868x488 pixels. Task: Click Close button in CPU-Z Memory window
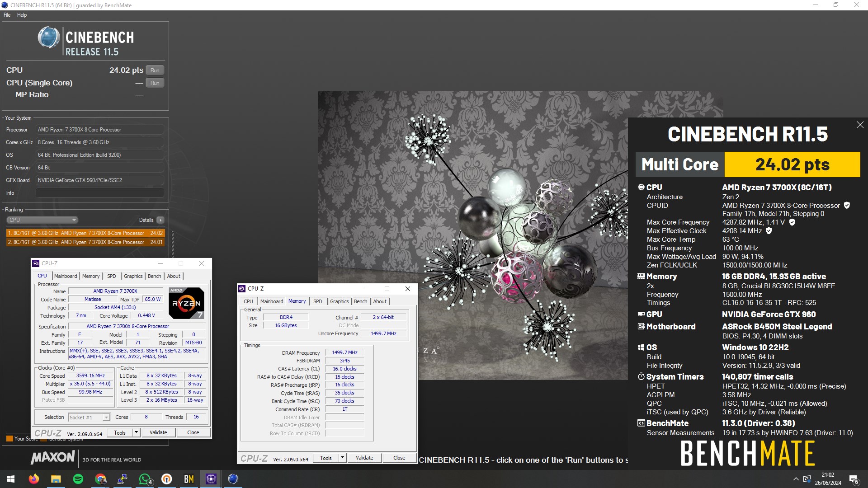(x=399, y=458)
